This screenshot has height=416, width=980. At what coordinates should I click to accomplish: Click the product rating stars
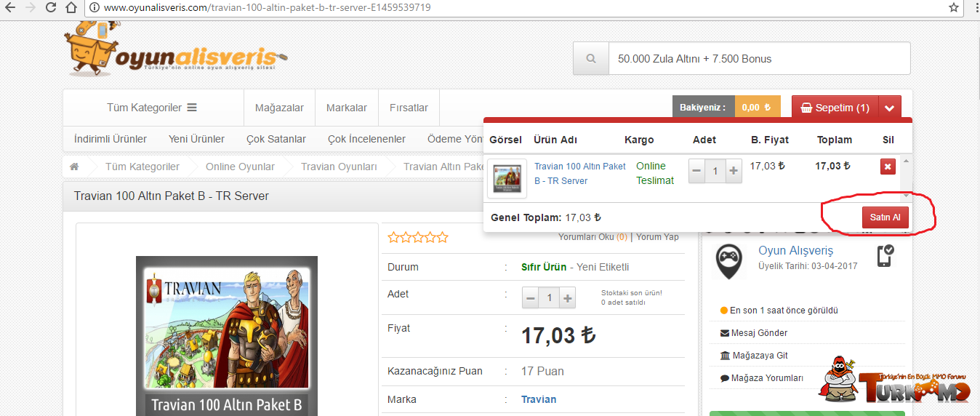[418, 237]
